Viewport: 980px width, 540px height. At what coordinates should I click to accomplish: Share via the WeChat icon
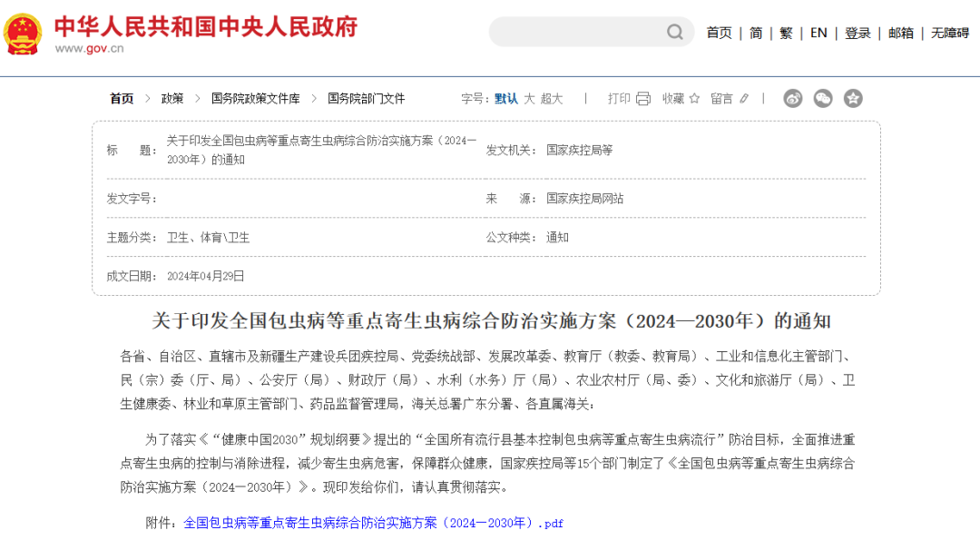[823, 99]
